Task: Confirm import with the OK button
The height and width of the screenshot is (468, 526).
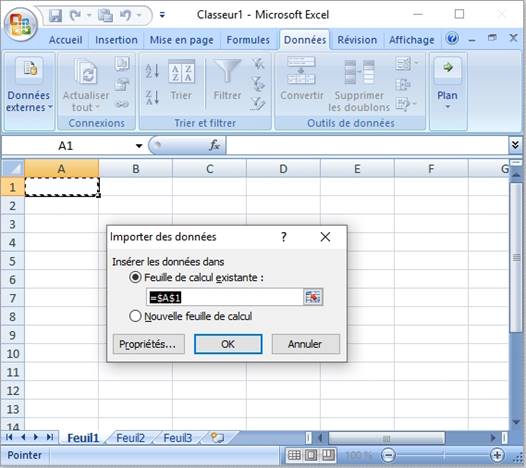Action: [x=228, y=344]
